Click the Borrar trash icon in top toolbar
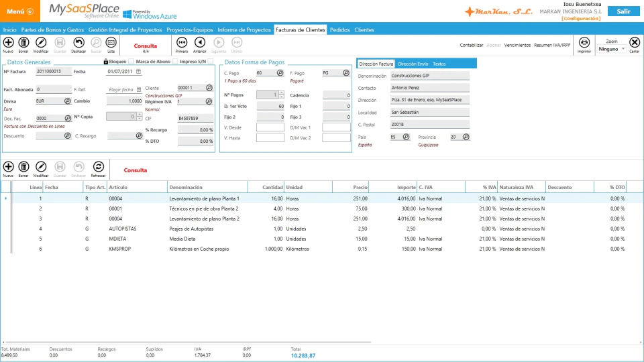Screen dimensions: 644x362 pos(24,43)
